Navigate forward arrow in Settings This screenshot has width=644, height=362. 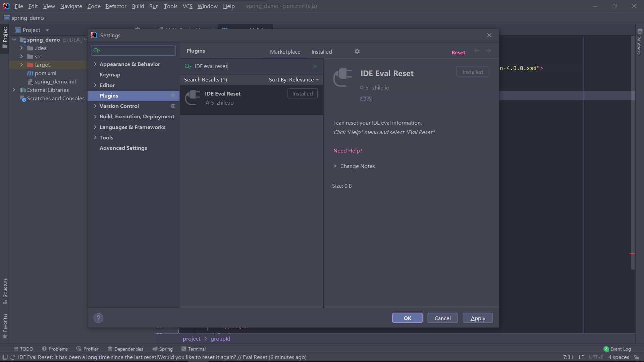tap(488, 51)
